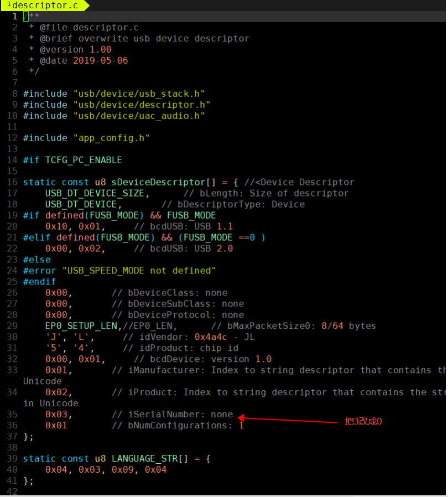This screenshot has width=448, height=497.
Task: Click the red annotation text 把3改成0
Action: click(363, 421)
